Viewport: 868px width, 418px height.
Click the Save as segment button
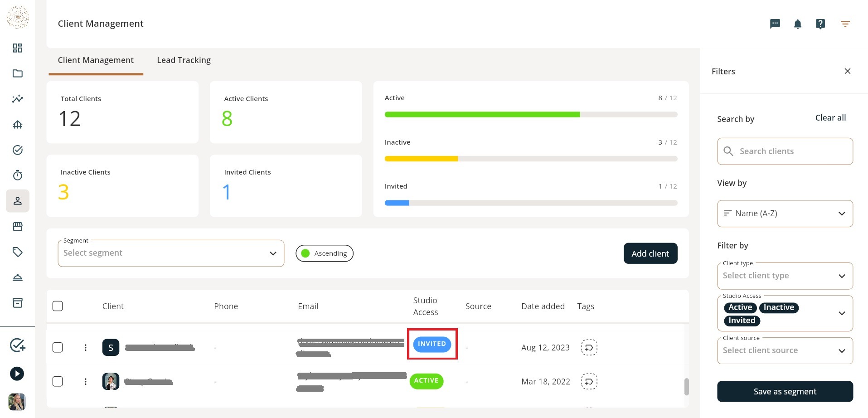click(x=785, y=392)
